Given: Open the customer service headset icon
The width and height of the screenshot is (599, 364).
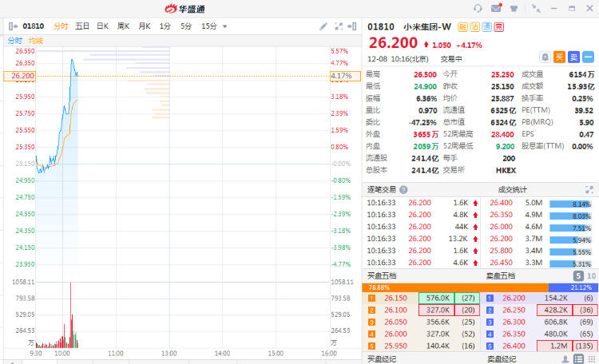Looking at the screenshot, I should (478, 8).
